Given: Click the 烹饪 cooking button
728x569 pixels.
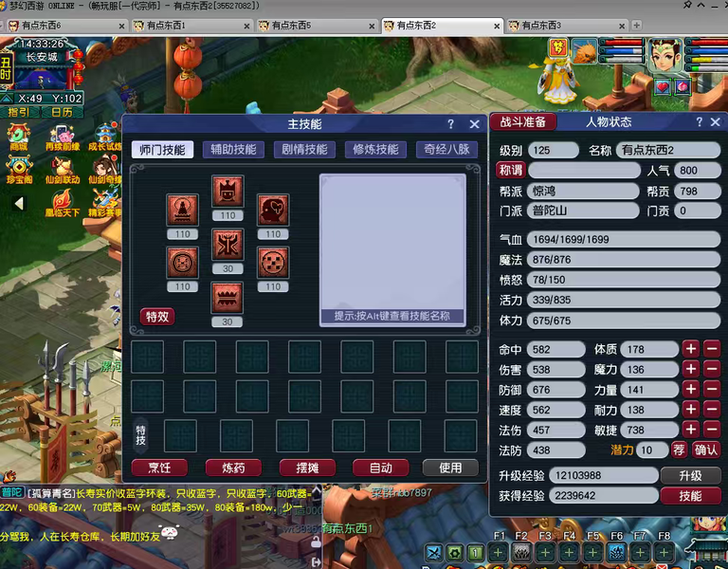Looking at the screenshot, I should pos(159,468).
